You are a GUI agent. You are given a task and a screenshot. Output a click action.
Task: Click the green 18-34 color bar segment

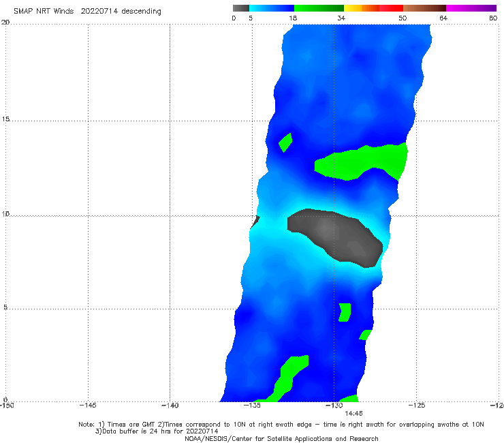pos(319,8)
